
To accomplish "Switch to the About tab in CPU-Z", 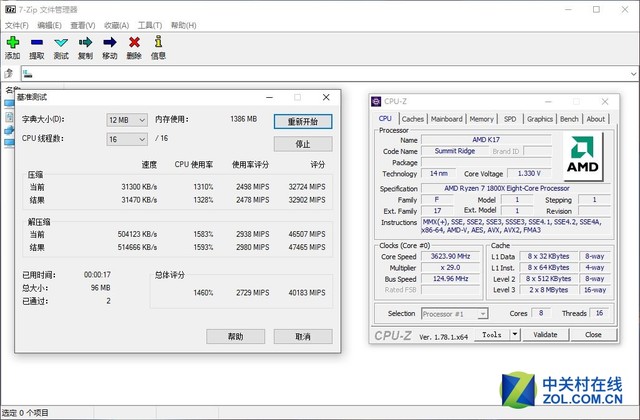I will tap(596, 119).
